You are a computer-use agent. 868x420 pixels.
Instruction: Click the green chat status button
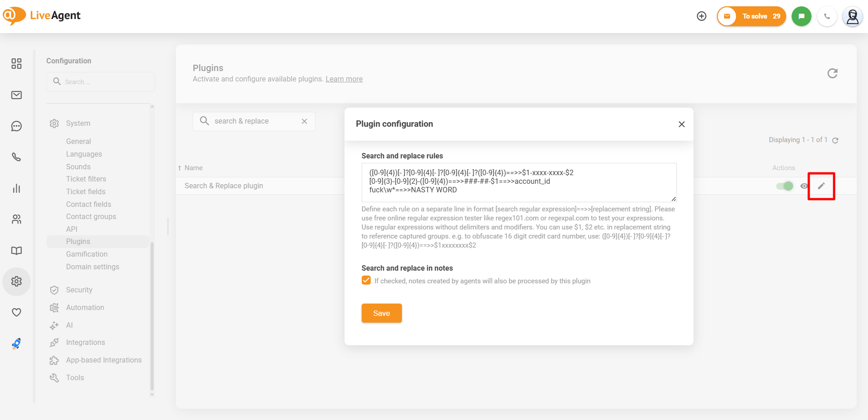tap(801, 16)
